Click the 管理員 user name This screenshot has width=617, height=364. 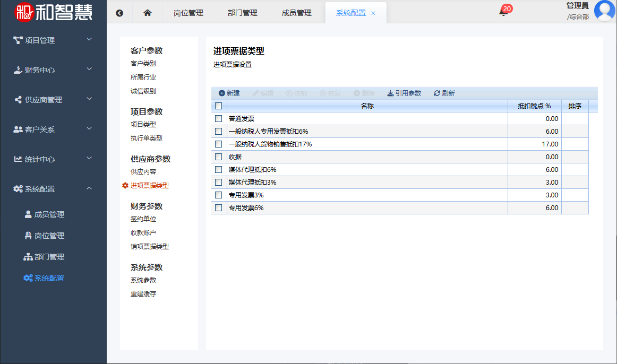click(x=577, y=5)
